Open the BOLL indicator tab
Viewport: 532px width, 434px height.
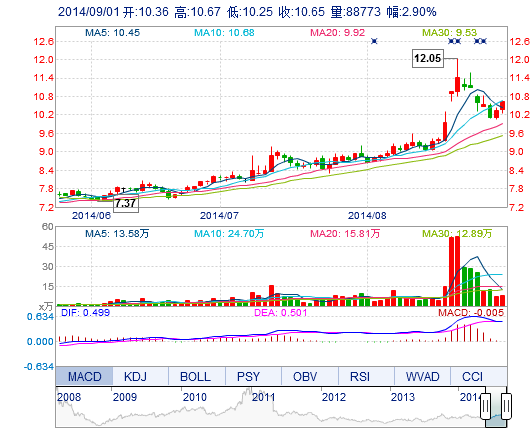point(197,376)
